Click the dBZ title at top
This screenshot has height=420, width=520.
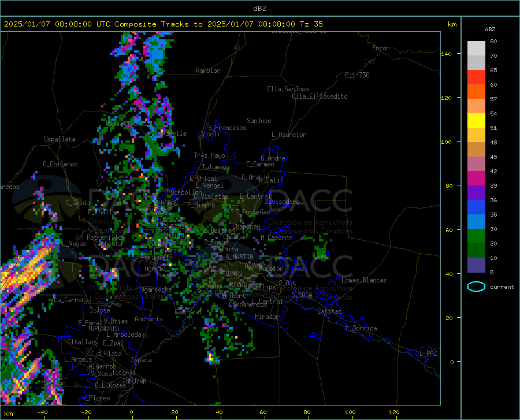click(259, 9)
